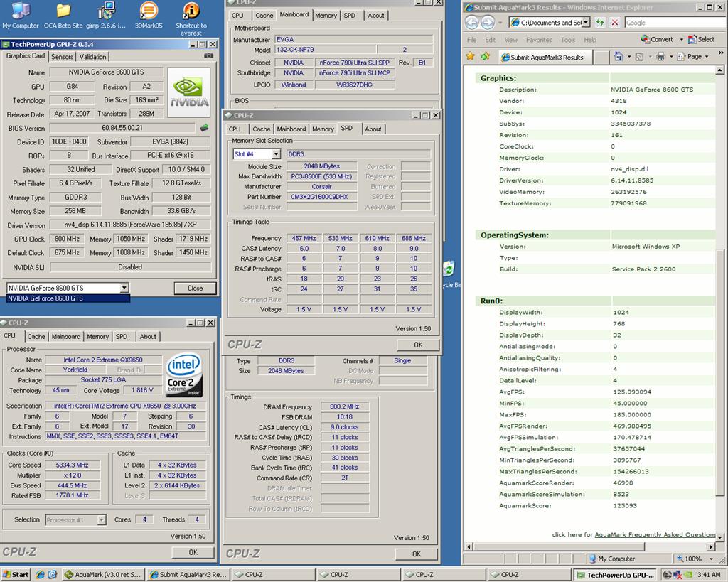Expand the IE address bar dropdown

(586, 22)
